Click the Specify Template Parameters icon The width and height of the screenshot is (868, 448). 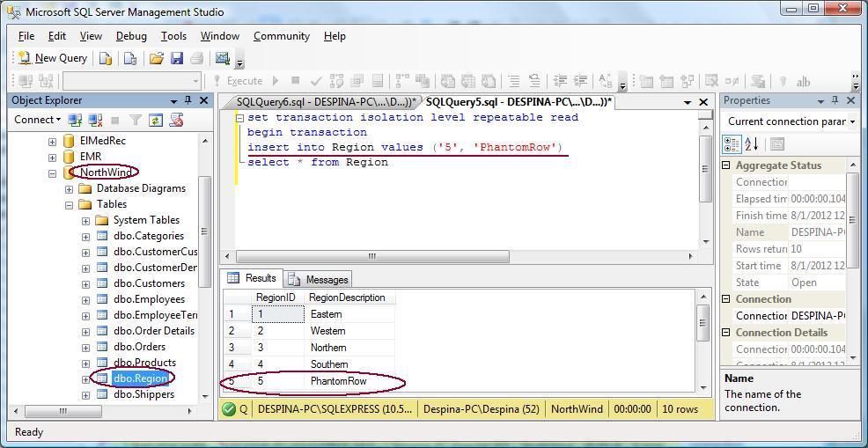[x=606, y=81]
